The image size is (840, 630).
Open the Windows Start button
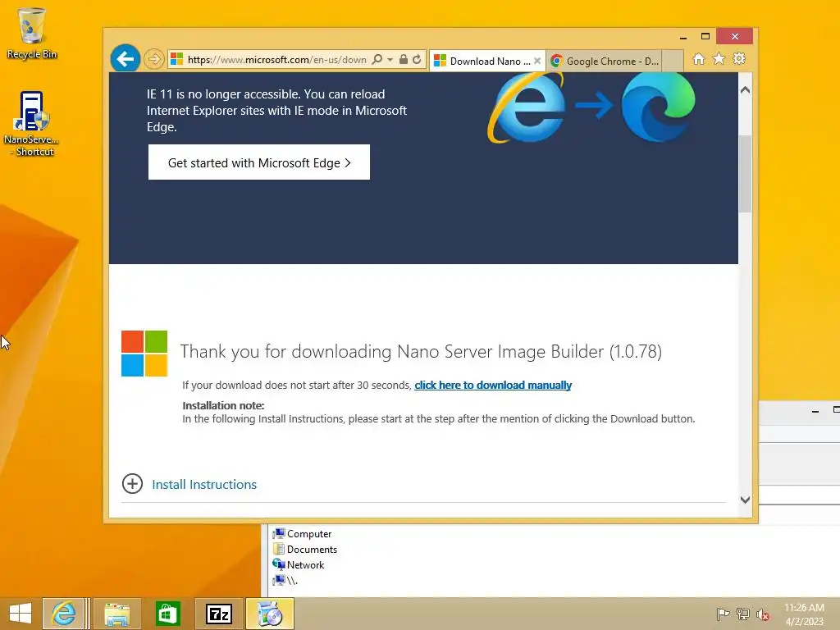pos(20,614)
